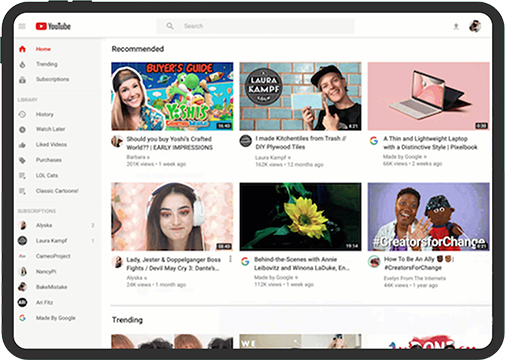Click the Watch Later clock icon
Screen dimensions: 505x360
(22, 129)
